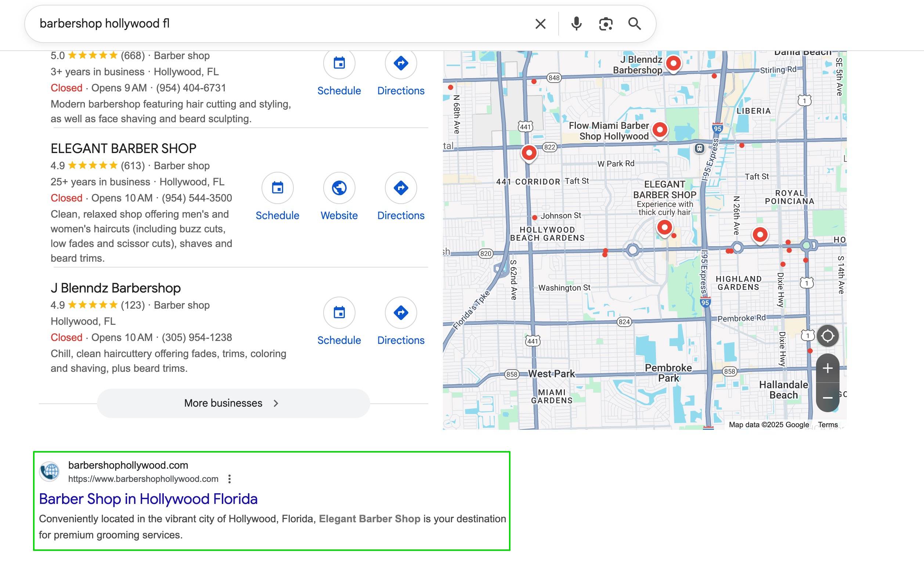
Task: Open Barber Shop in Hollywood Florida result
Action: click(148, 499)
